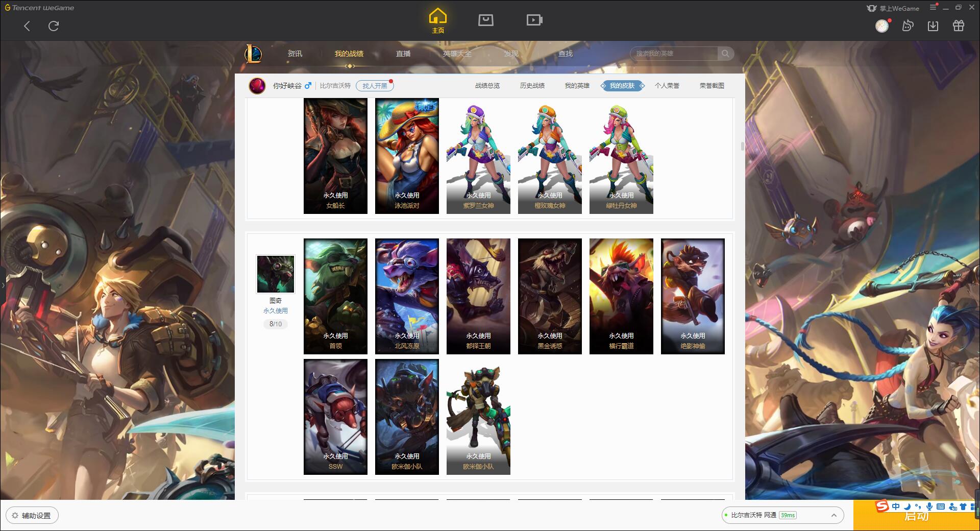Expand the left-edge sidebar arrow
Viewport: 980px width, 531px height.
(x=3, y=285)
